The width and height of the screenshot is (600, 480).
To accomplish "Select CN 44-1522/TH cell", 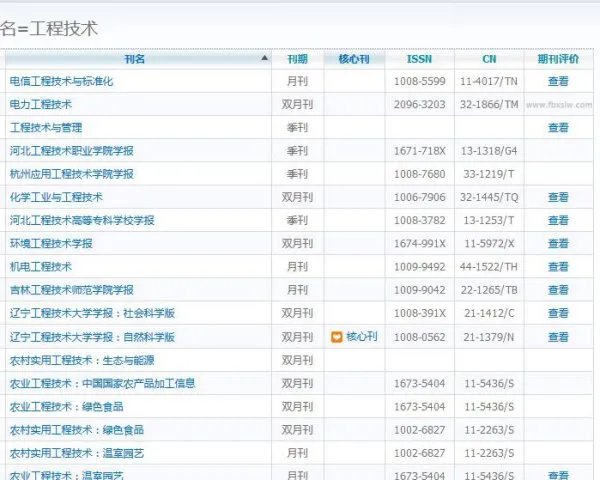I will 489,267.
